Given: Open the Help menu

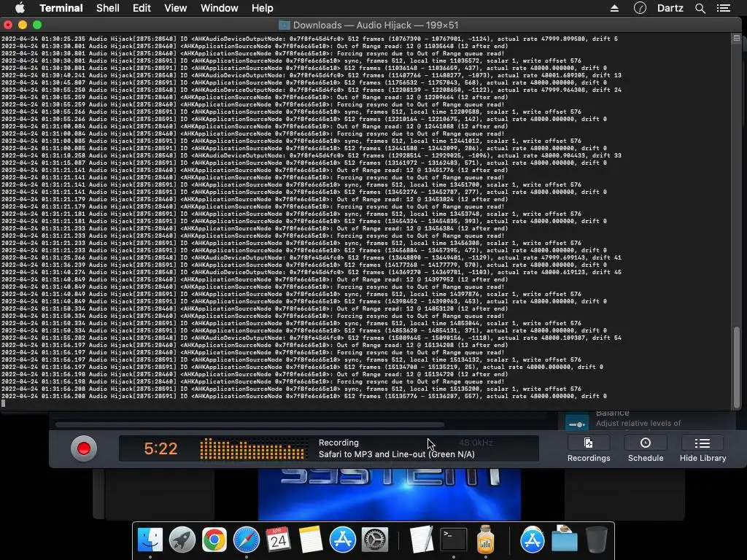Looking at the screenshot, I should click(262, 8).
